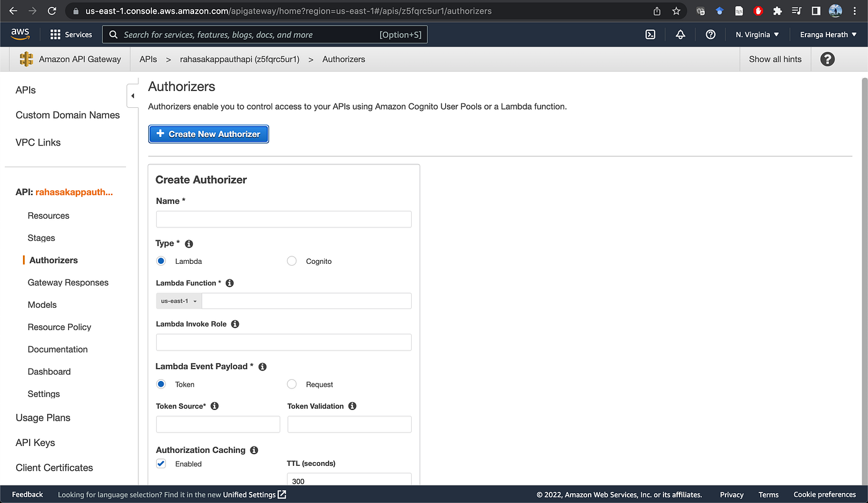Click the browser forward arrow
868x503 pixels.
[32, 11]
